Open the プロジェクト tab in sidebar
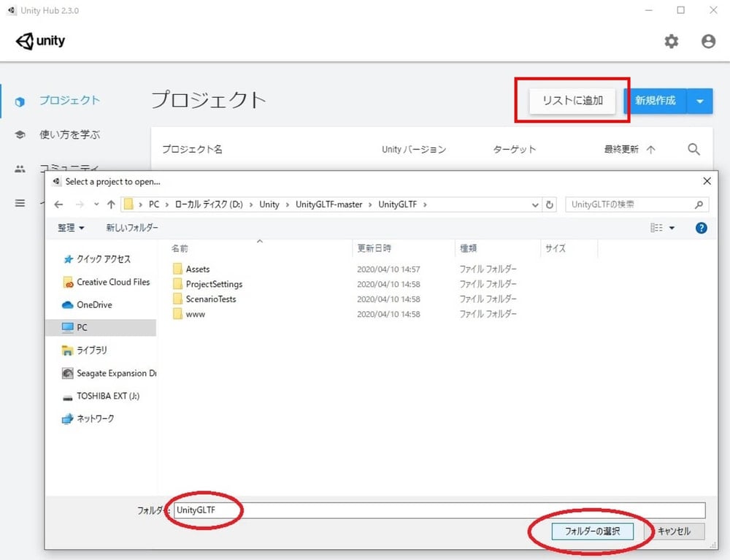The width and height of the screenshot is (730, 560). tap(69, 101)
